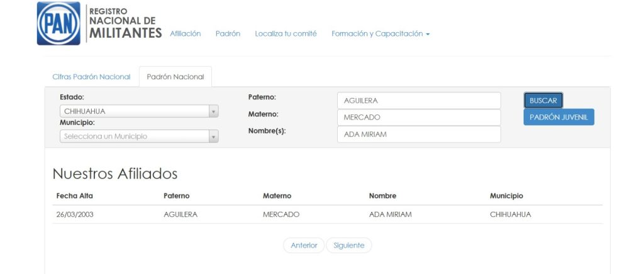Viewport: 644px width, 274px height.
Task: Expand the Formación y Capacitación menu
Action: [x=380, y=34]
